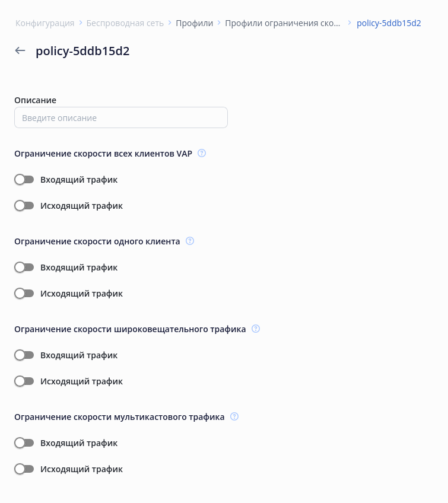Switch on incoming multicast traffic limit
The image size is (448, 503).
click(24, 443)
